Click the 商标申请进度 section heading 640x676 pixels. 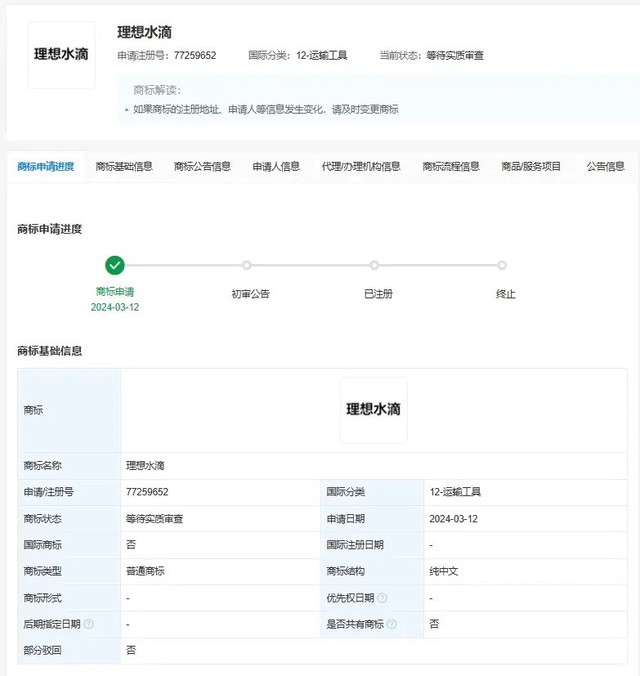click(50, 229)
